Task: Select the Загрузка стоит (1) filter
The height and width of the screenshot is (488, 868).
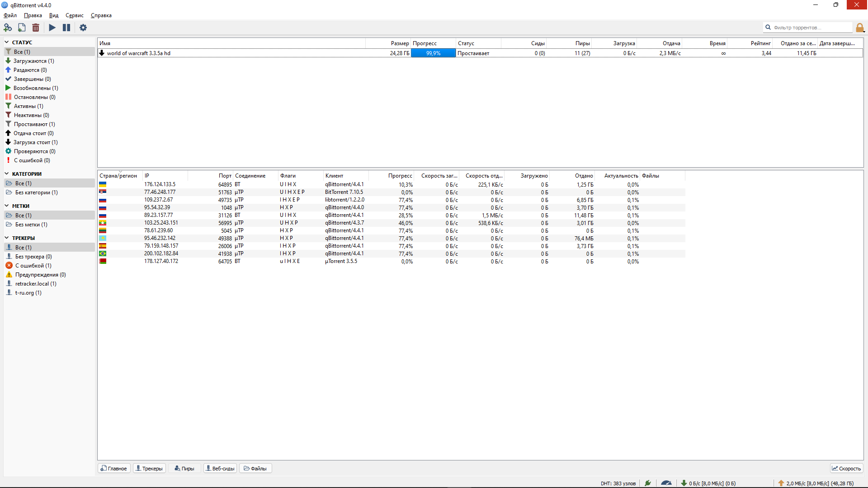Action: coord(49,142)
